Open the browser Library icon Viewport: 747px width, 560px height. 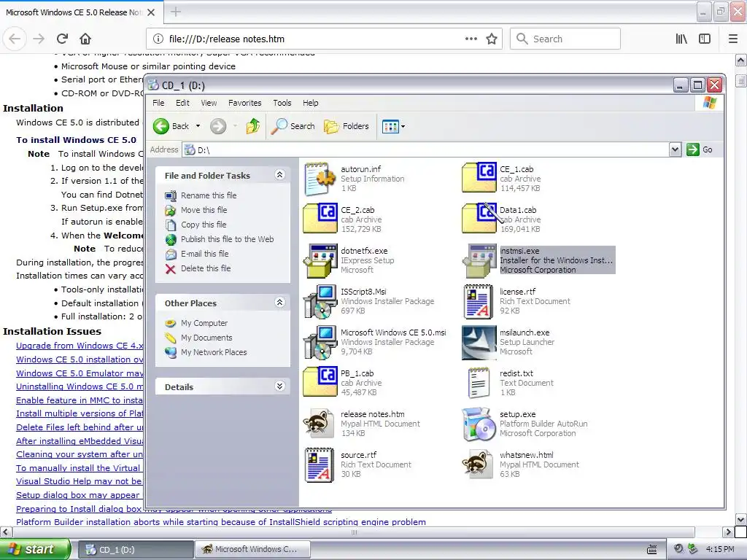pyautogui.click(x=681, y=39)
